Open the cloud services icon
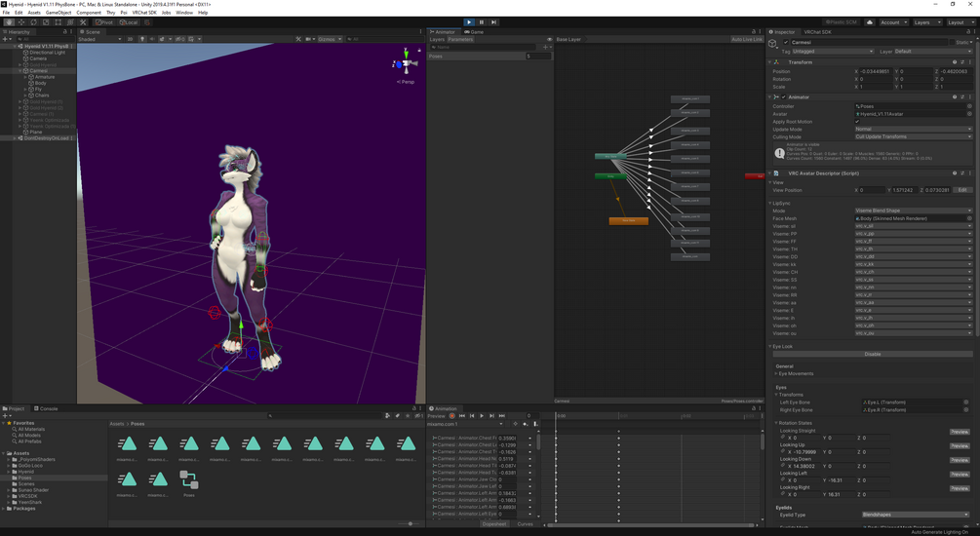This screenshot has height=536, width=980. [x=870, y=21]
